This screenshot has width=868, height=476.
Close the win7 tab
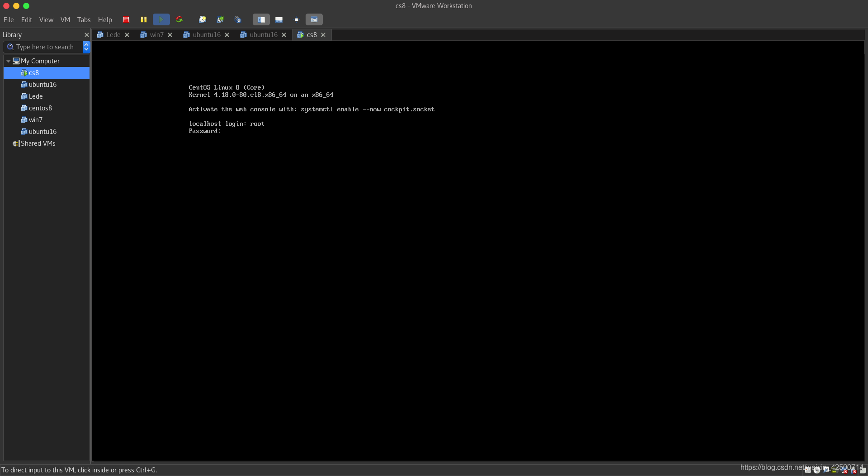coord(170,35)
